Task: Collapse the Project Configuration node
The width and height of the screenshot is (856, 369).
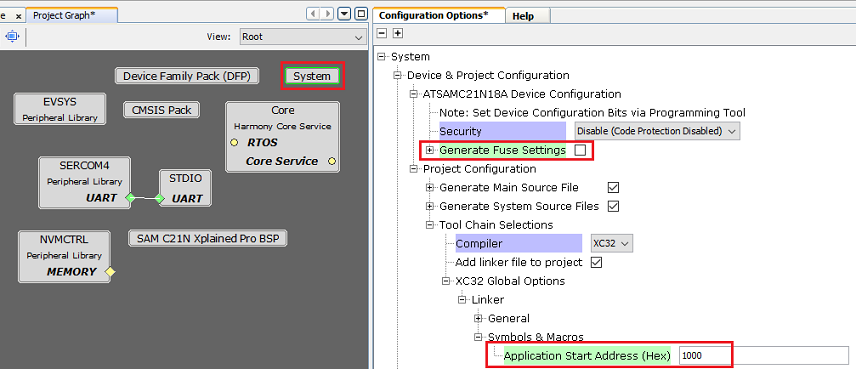Action: (x=414, y=169)
